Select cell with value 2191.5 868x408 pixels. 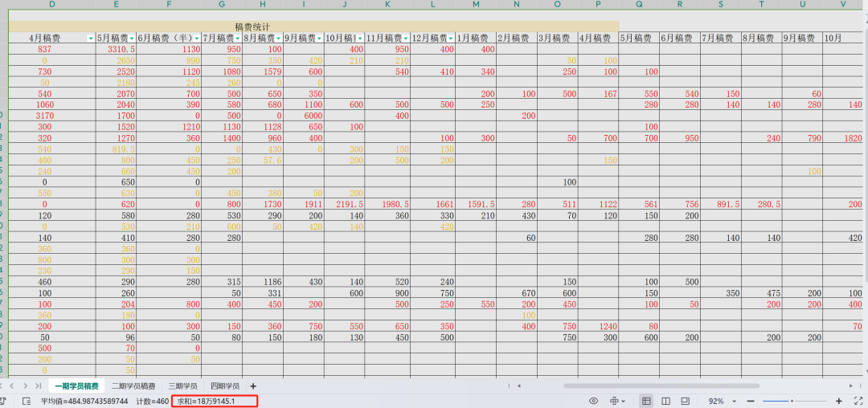[x=344, y=204]
